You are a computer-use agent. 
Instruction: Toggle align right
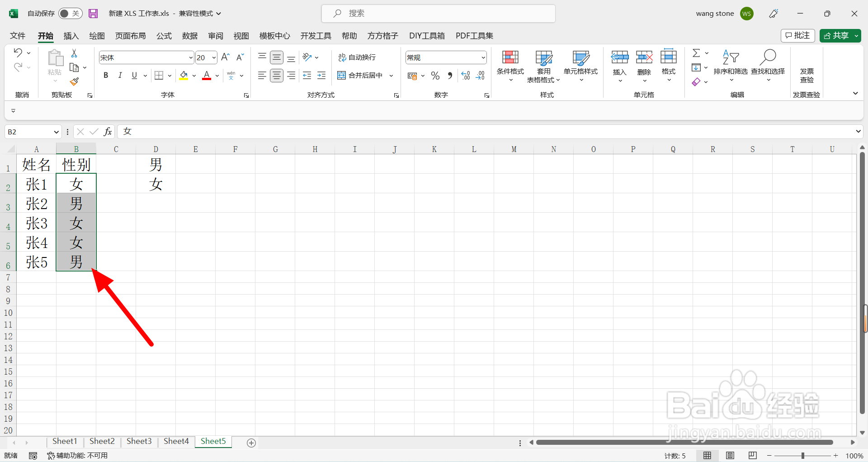(292, 76)
